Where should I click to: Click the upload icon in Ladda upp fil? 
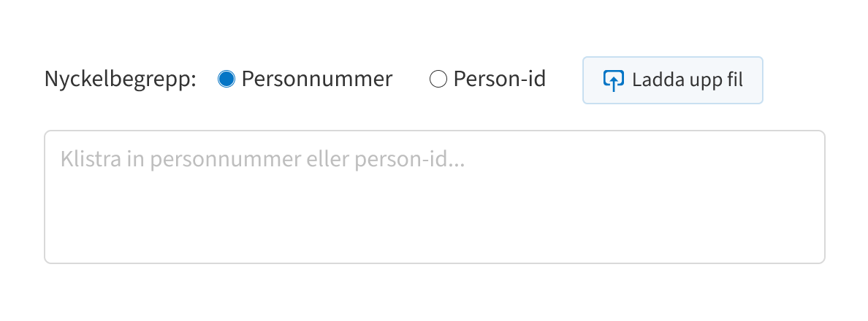[613, 80]
